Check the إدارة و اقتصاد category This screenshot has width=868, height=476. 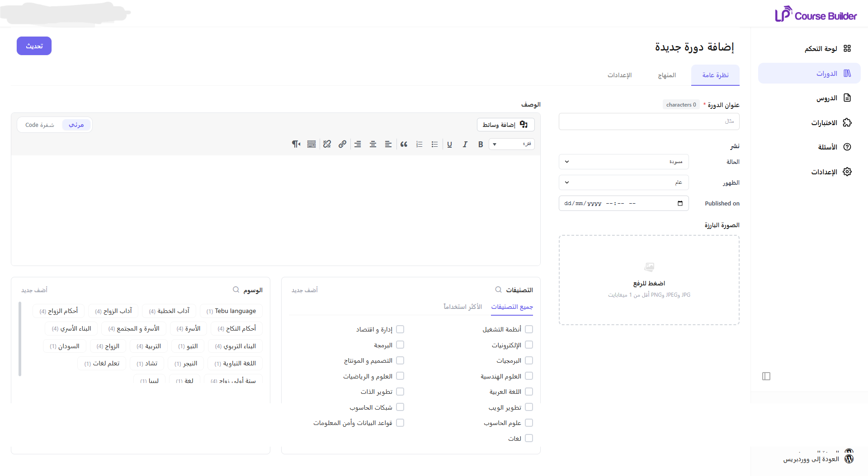tap(400, 329)
